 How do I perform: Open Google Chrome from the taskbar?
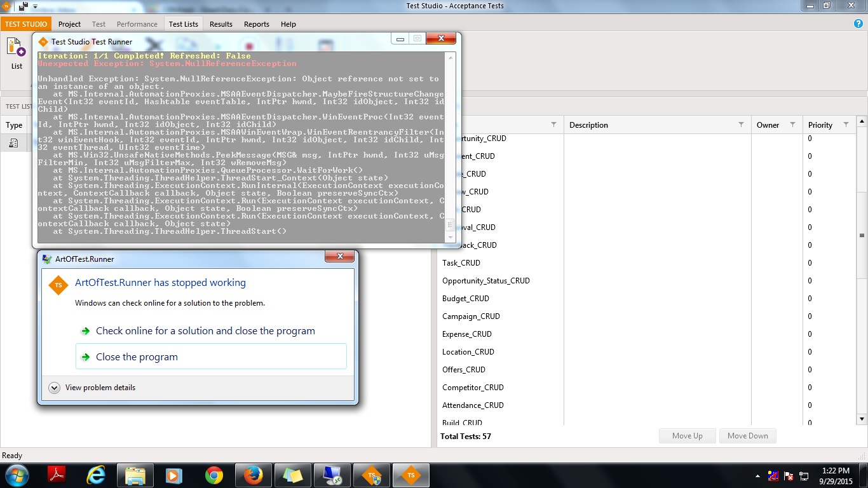point(214,475)
